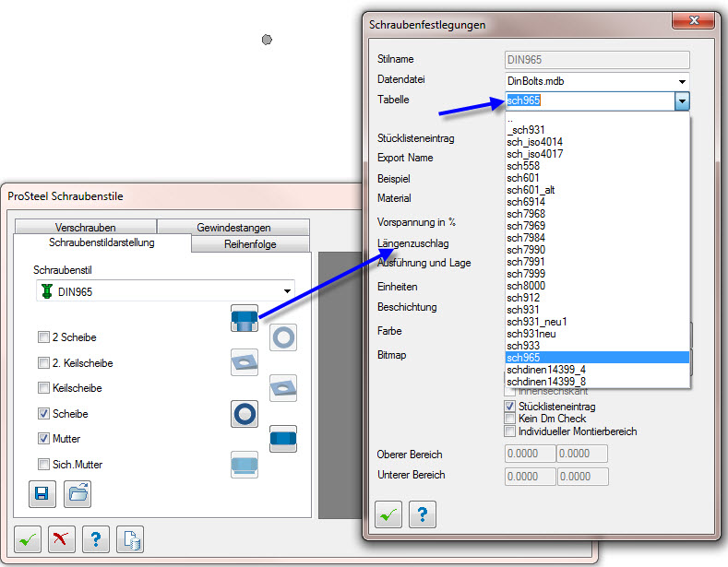Pick sch931neu table entry
Screen dimensions: 728x567
(597, 334)
